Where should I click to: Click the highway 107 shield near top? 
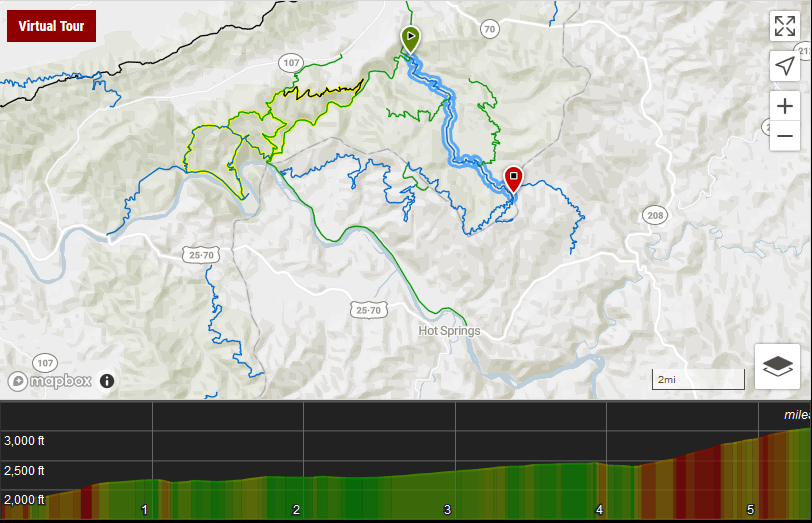point(291,63)
